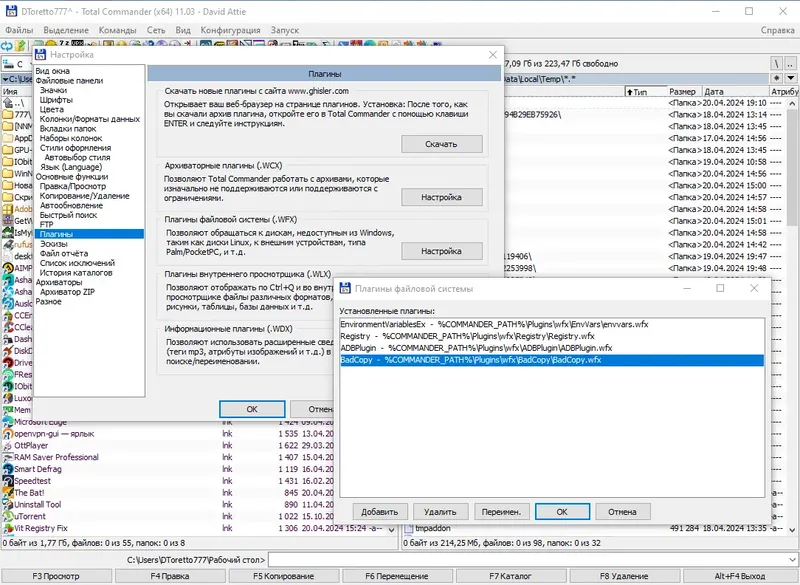Select 'Цвета' in settings tree
Screen dimensions: 800x585
[x=52, y=109]
